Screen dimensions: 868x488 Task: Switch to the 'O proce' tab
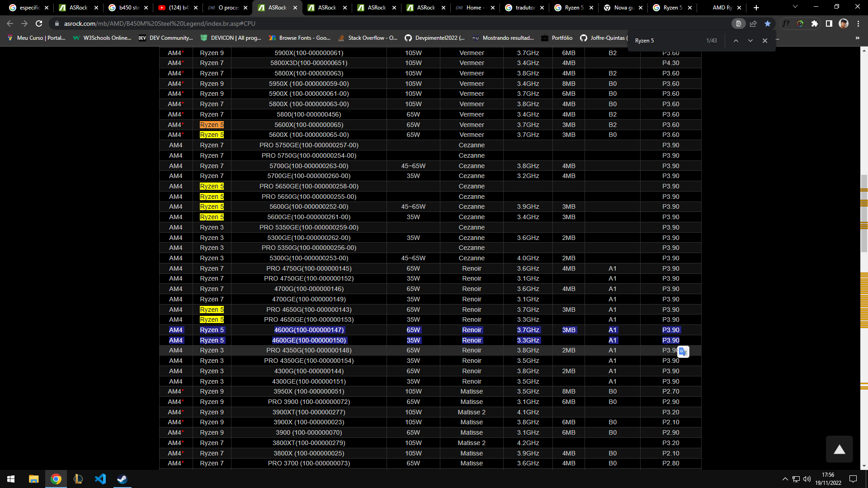228,8
